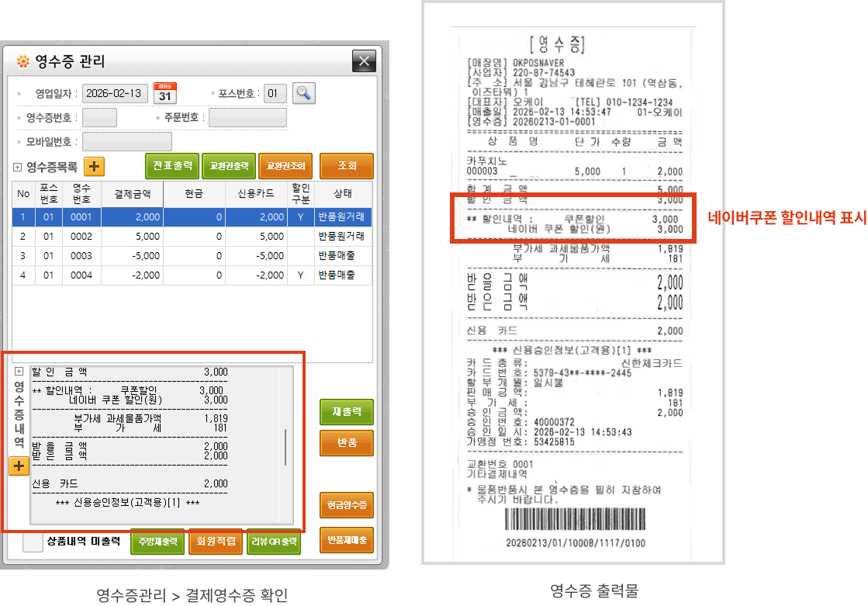Image resolution: width=868 pixels, height=606 pixels.
Task: Click the receipt detail vertical scrollbar
Action: (x=285, y=446)
